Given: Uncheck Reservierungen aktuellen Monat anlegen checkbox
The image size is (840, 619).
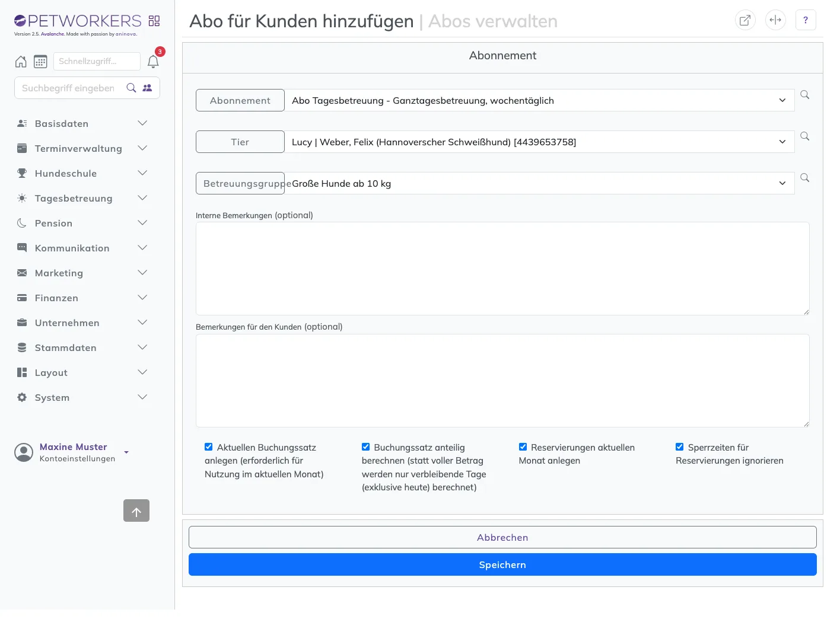Looking at the screenshot, I should 523,447.
